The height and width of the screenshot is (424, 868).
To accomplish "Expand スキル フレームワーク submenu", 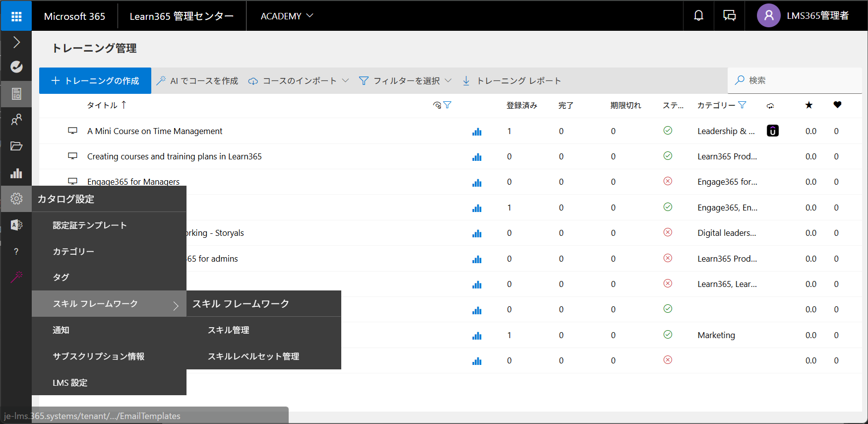I will [x=109, y=304].
